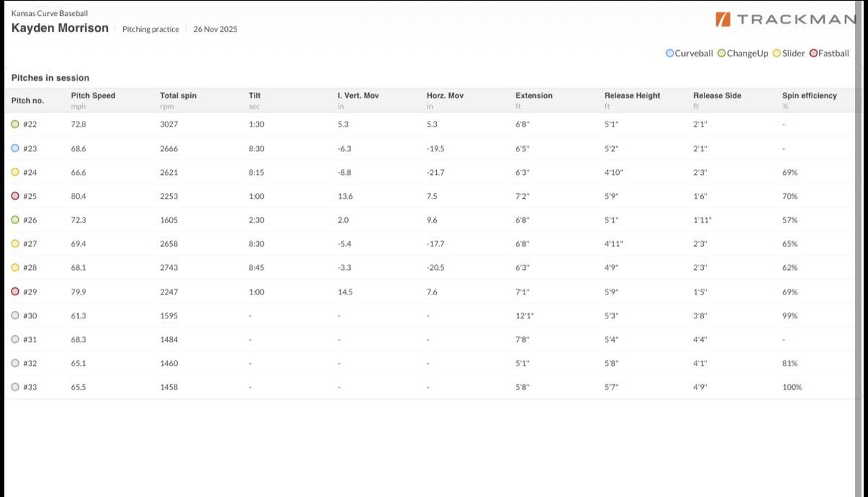Click the 72.8 pitch speed value

(x=78, y=124)
